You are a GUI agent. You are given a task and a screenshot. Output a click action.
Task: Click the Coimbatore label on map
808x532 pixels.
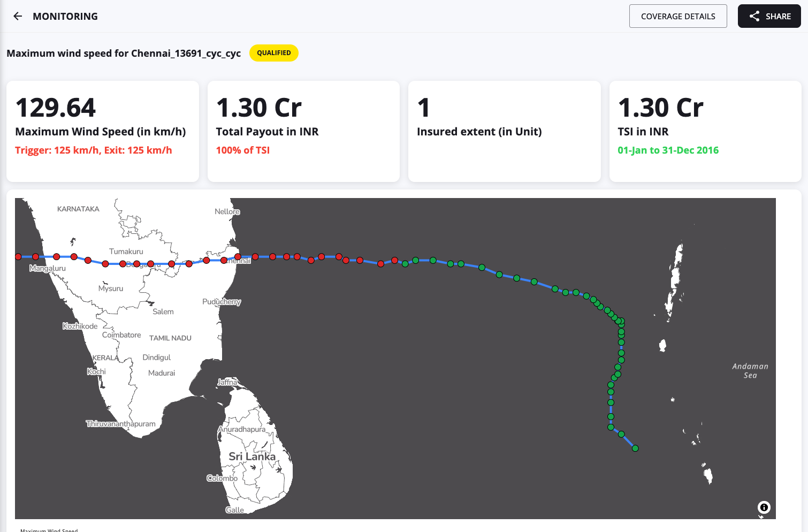(121, 335)
